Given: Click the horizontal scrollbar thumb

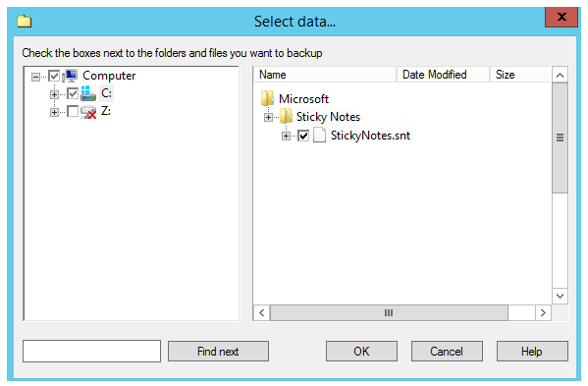Looking at the screenshot, I should [389, 313].
